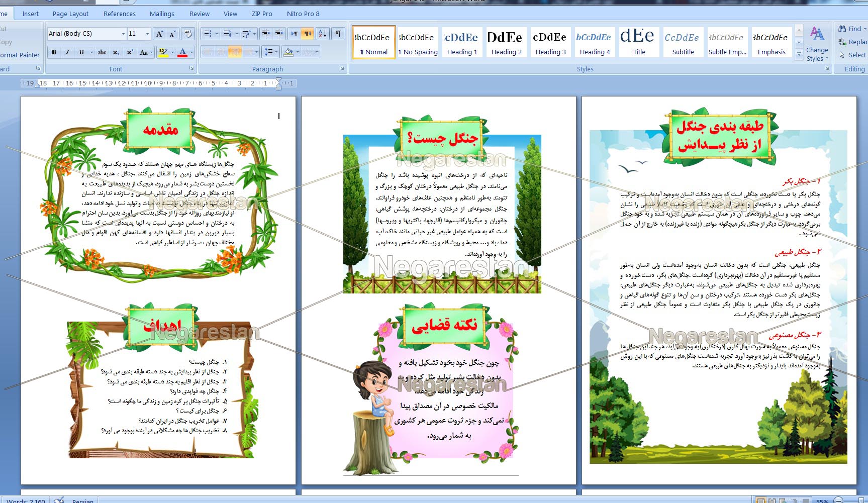Open the Nitro Pro 8 tab
This screenshot has height=503, width=868.
[303, 14]
